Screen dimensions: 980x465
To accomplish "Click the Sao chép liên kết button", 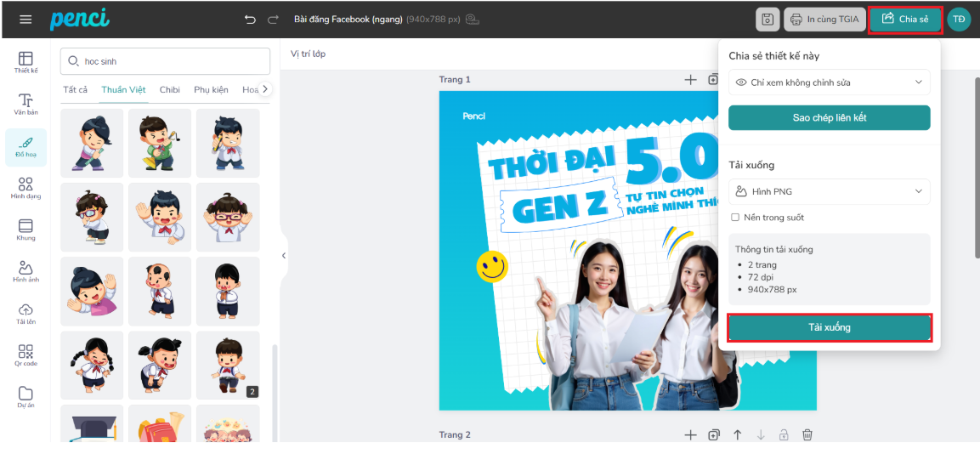I will [829, 117].
